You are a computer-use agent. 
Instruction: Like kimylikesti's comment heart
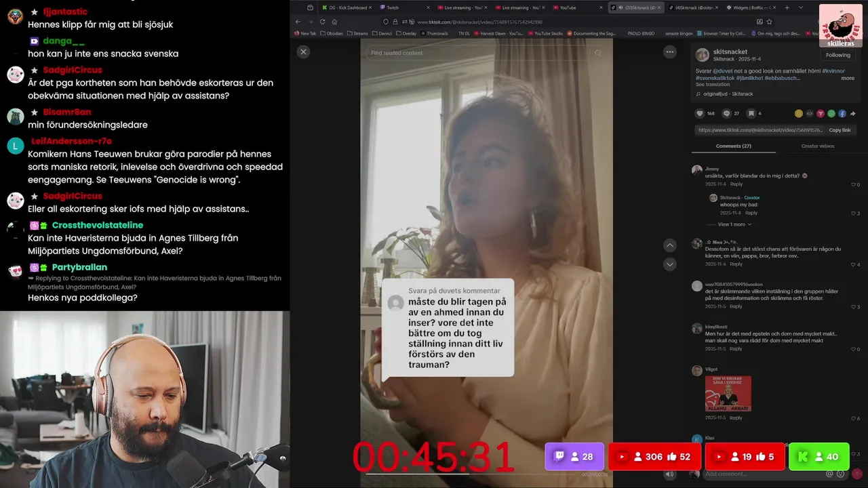[854, 349]
